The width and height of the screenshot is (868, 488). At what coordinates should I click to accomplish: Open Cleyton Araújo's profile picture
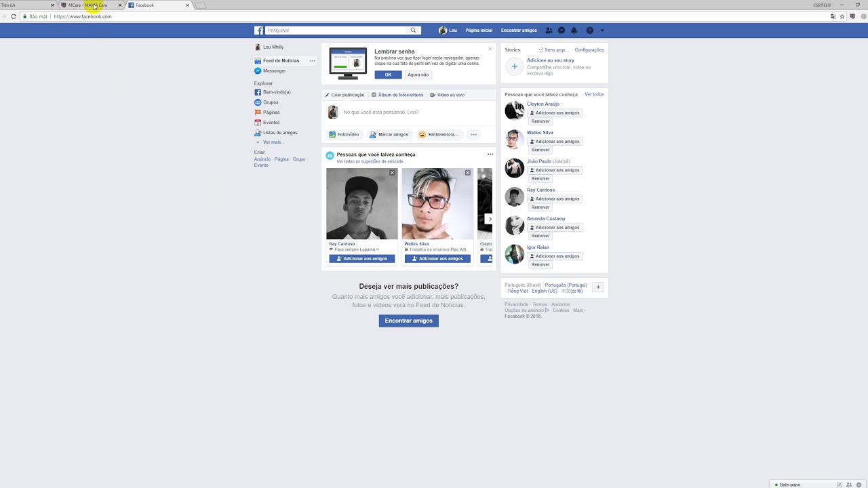click(x=515, y=110)
